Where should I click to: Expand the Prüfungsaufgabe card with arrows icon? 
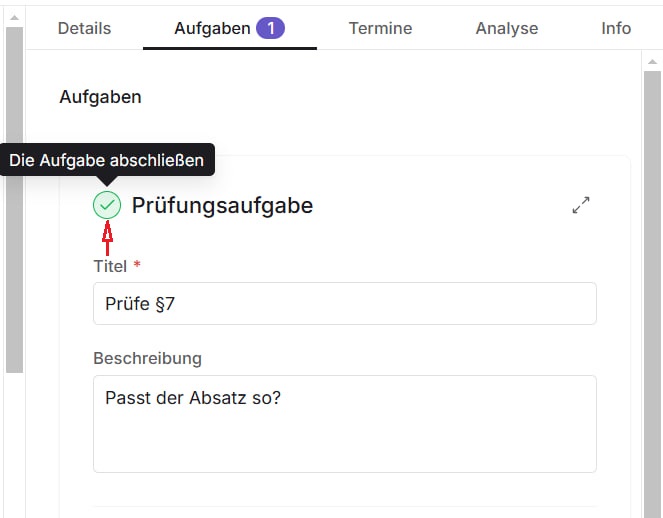click(581, 205)
